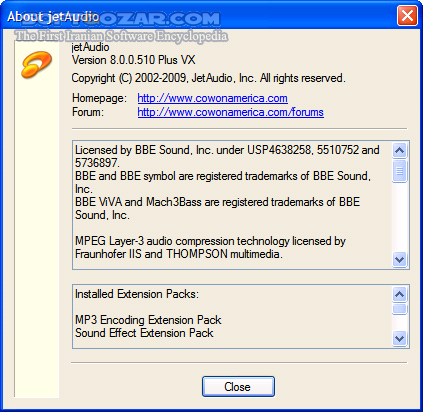Image resolution: width=423 pixels, height=412 pixels.
Task: Close the About dialog with Close button
Action: tap(238, 387)
